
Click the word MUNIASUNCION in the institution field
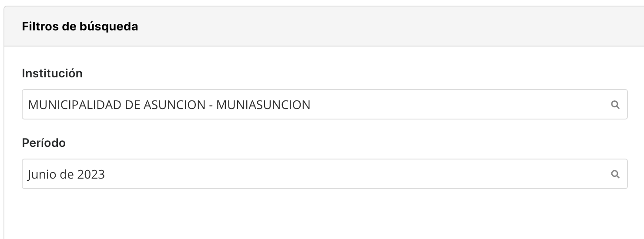point(263,105)
